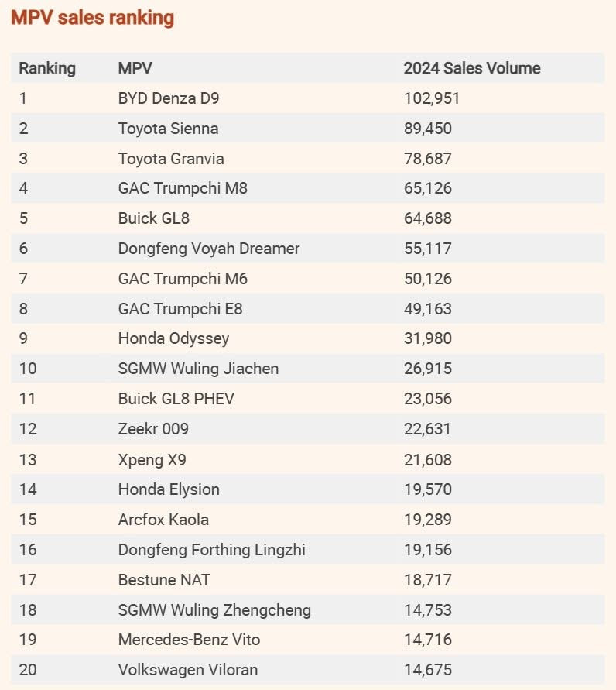The height and width of the screenshot is (690, 616).
Task: Click ranking number 20 for Volkswagen Viloran
Action: (x=28, y=670)
